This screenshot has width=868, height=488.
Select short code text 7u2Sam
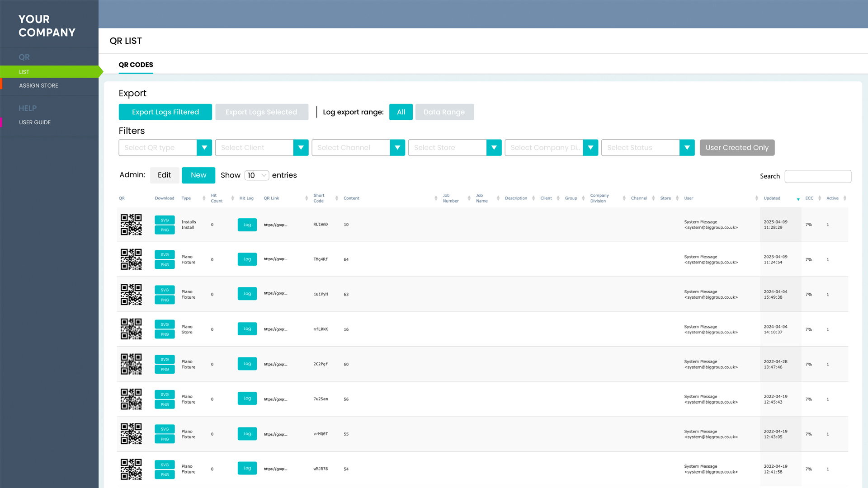click(321, 399)
